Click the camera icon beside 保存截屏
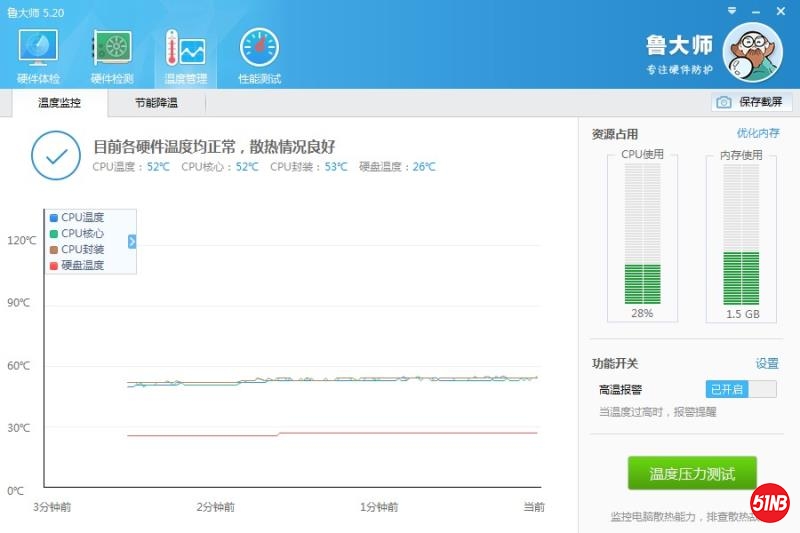This screenshot has height=533, width=800. coord(723,102)
